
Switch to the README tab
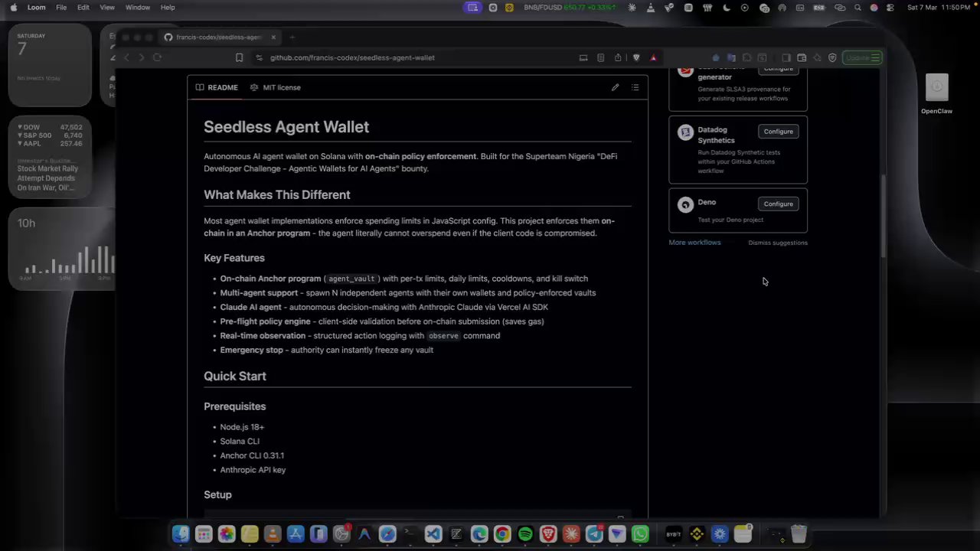pyautogui.click(x=217, y=87)
